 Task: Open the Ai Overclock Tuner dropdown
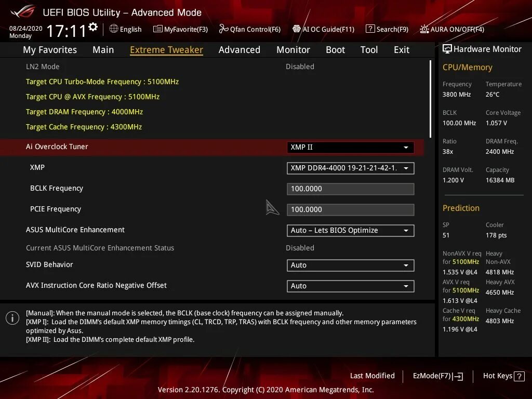click(x=350, y=147)
